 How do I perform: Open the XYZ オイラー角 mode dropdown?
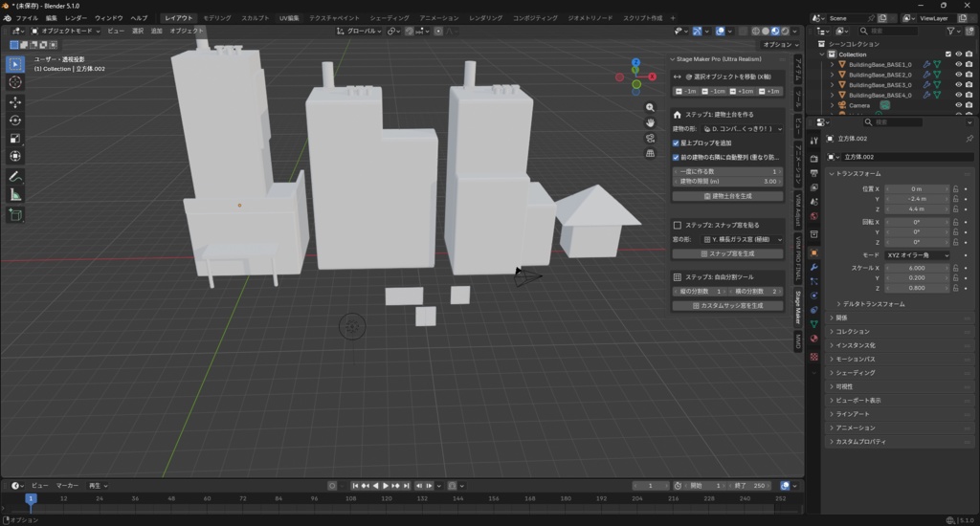tap(917, 255)
